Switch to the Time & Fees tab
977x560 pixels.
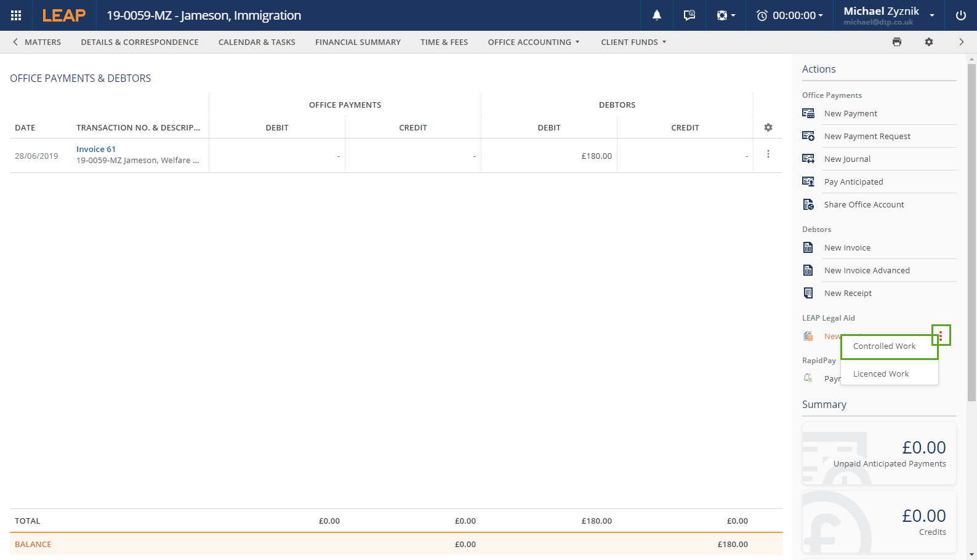pos(444,42)
